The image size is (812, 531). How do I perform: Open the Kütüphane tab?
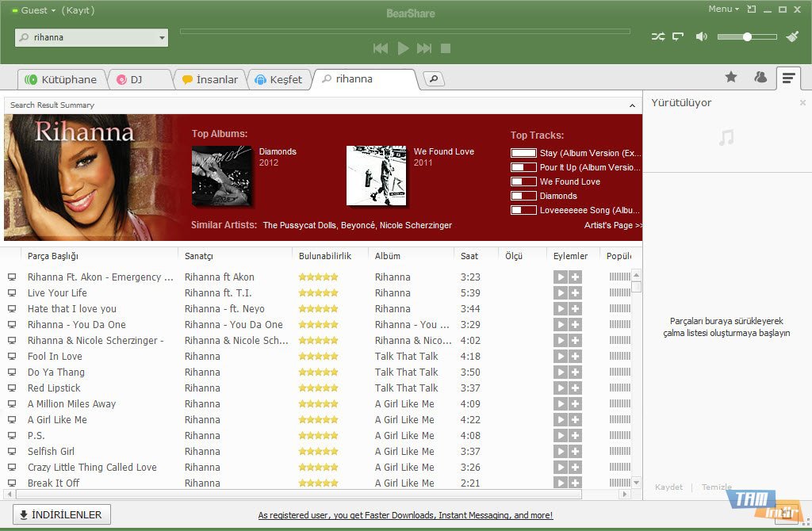coord(62,80)
